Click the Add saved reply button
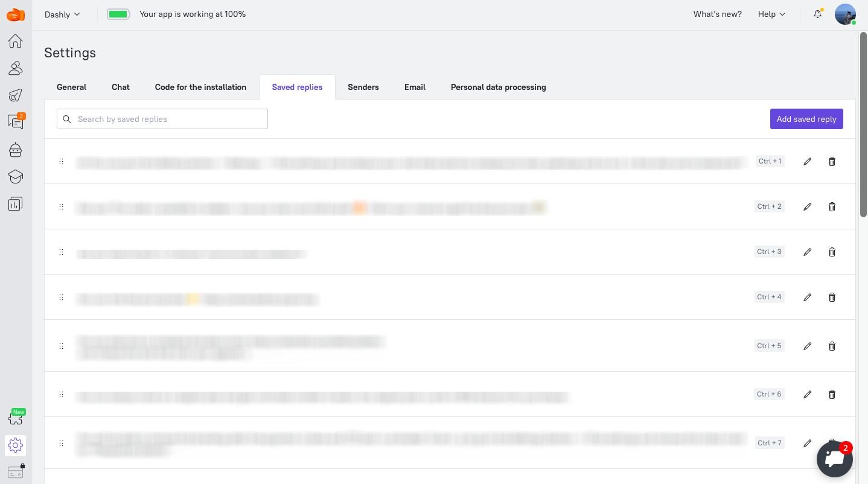This screenshot has width=868, height=484. pos(806,119)
